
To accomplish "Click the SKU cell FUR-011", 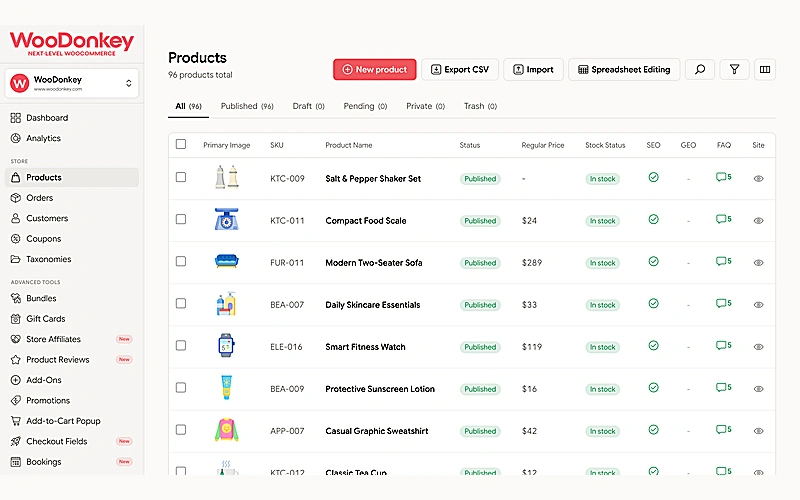I will point(287,263).
